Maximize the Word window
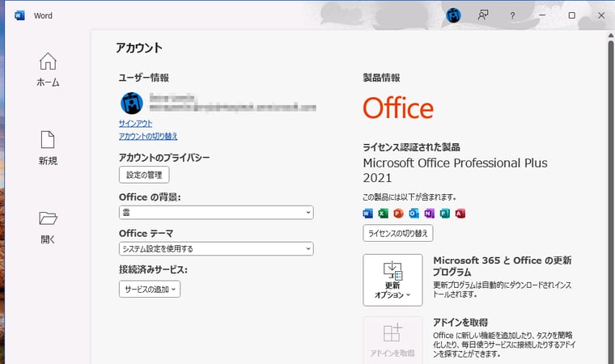Image resolution: width=615 pixels, height=364 pixels. 572,15
